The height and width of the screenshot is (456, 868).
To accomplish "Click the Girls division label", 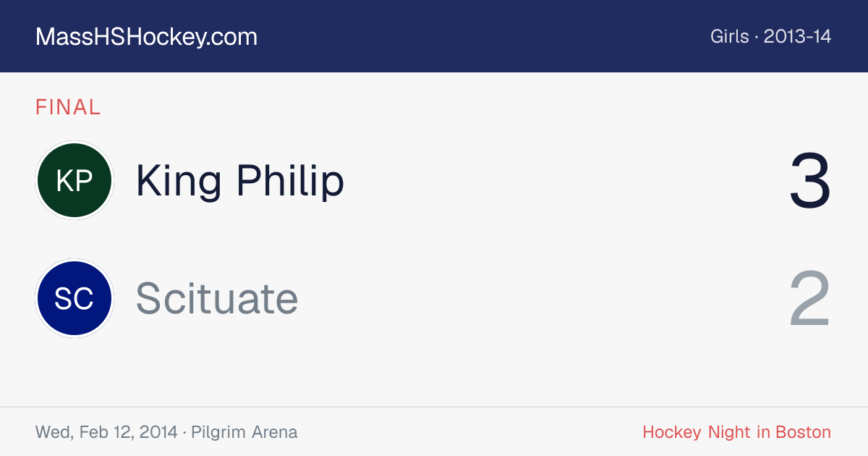I will pyautogui.click(x=729, y=36).
